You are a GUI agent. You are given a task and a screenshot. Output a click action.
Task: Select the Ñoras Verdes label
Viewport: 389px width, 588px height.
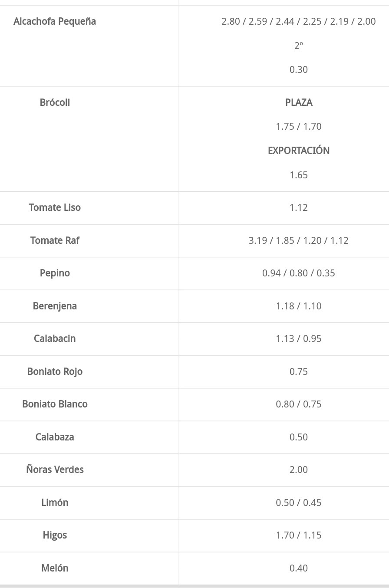(x=55, y=470)
